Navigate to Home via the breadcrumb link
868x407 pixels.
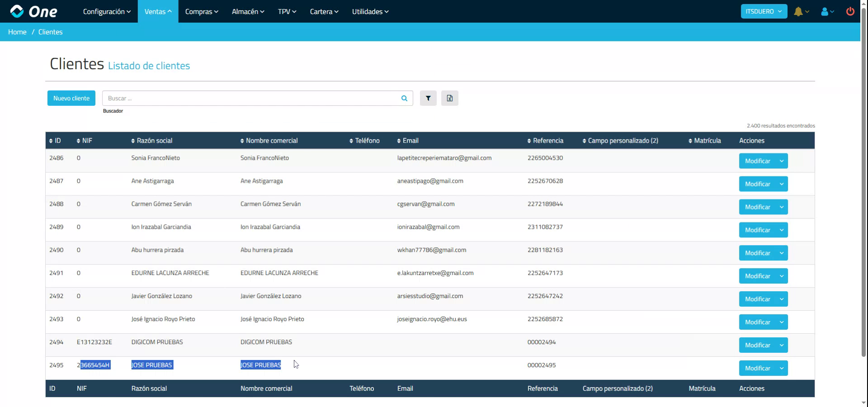tap(17, 32)
